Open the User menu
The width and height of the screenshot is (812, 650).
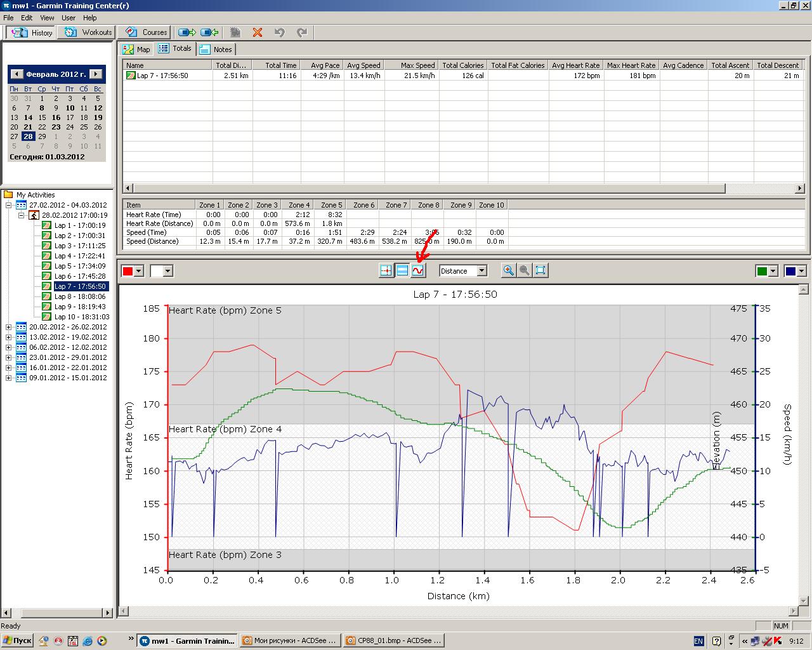click(69, 18)
